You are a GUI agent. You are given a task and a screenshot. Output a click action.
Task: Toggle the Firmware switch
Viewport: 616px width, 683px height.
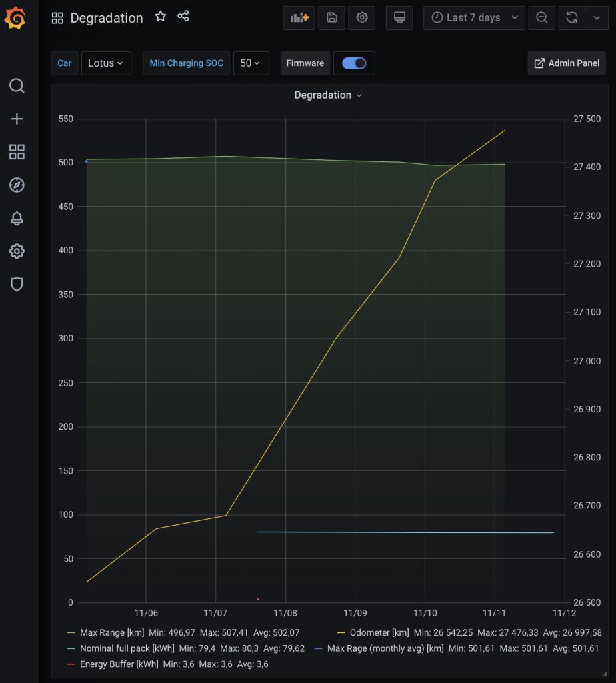[354, 63]
